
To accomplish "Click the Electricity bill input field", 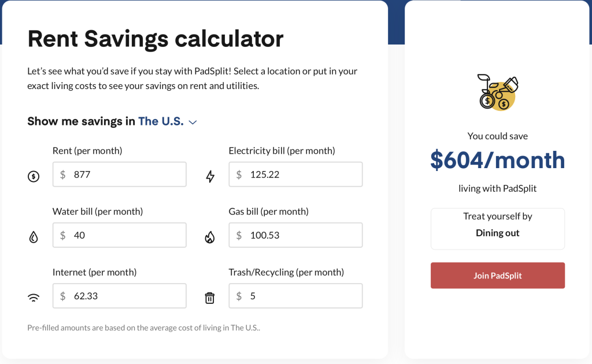I will pos(304,174).
